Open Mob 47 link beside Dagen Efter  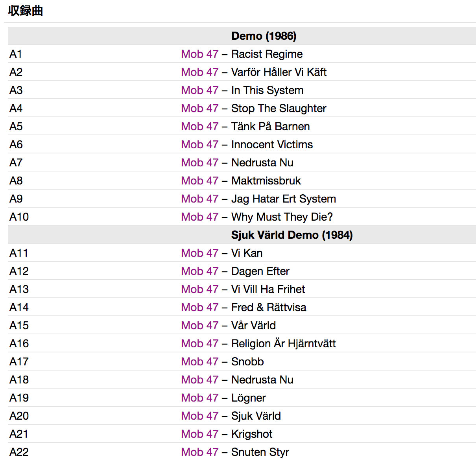click(199, 271)
